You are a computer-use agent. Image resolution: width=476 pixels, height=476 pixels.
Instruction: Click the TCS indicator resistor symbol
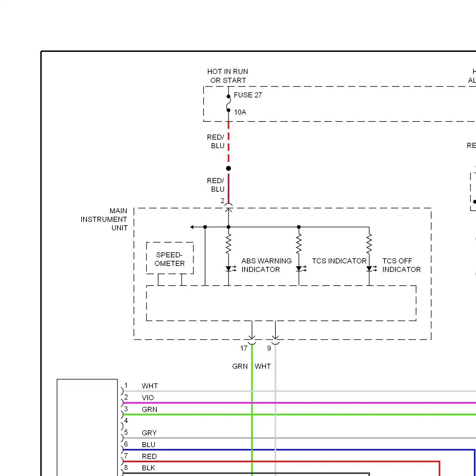[x=299, y=244]
